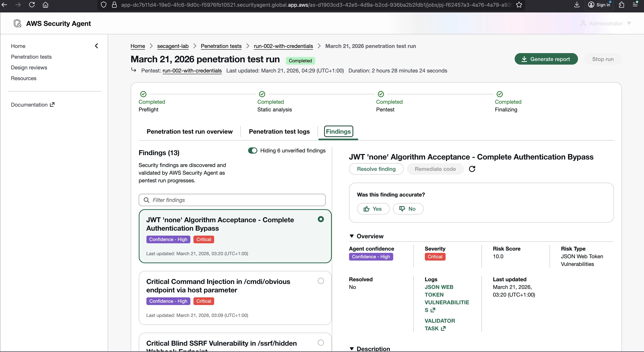Open JSON WEB TOKEN VULNERABILITIES log link
Viewport: 644px width, 352px height.
click(447, 298)
